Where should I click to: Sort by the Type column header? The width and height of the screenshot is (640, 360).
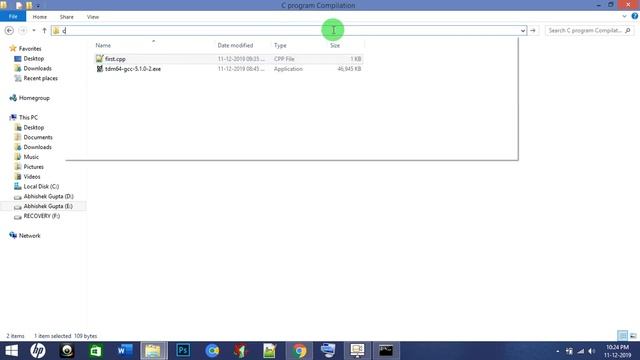[280, 45]
